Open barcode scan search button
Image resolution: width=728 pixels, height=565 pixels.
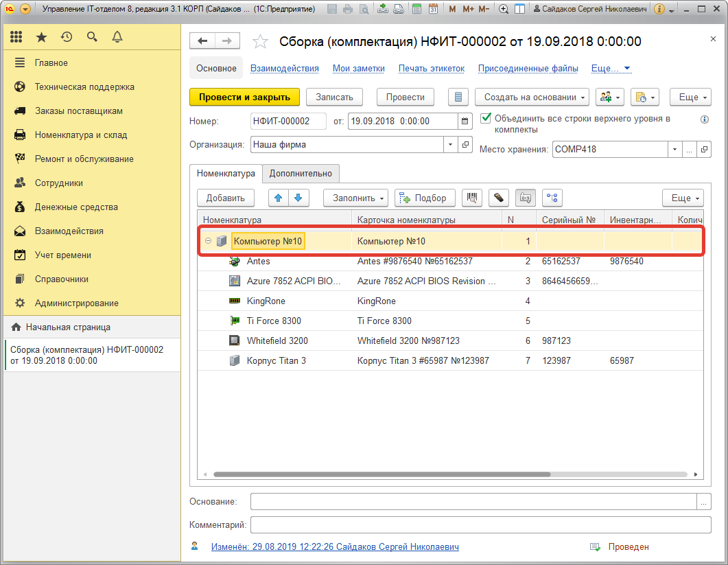coord(471,198)
